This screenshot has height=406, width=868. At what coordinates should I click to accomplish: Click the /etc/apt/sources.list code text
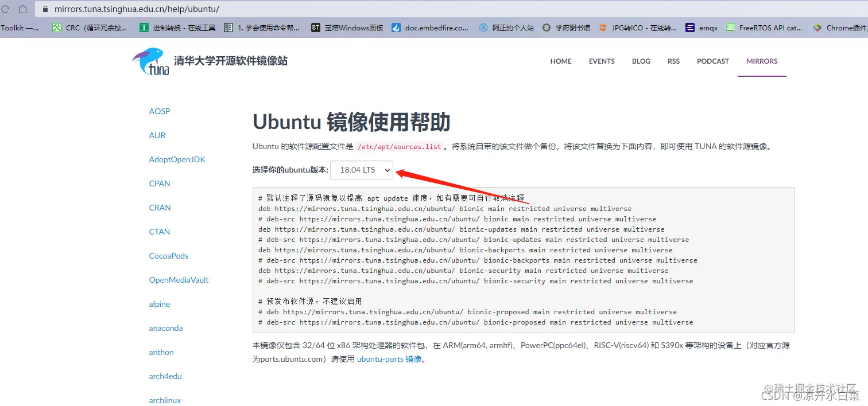point(400,146)
